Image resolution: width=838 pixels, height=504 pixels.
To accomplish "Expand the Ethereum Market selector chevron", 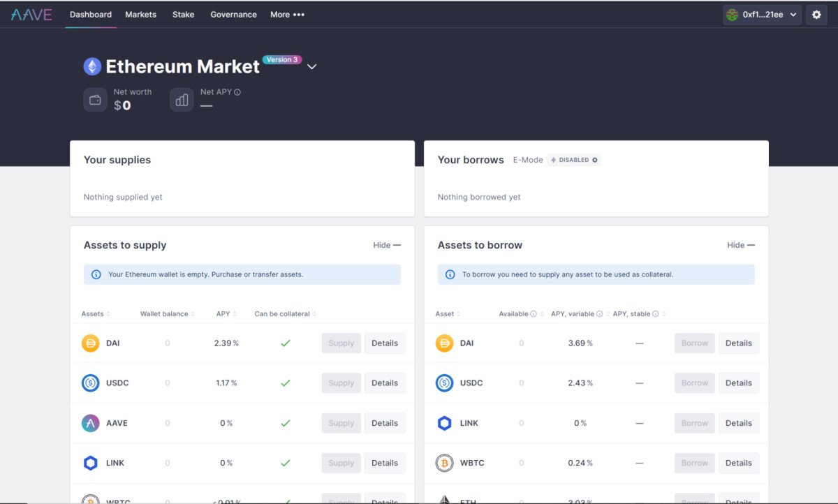I will (x=311, y=66).
